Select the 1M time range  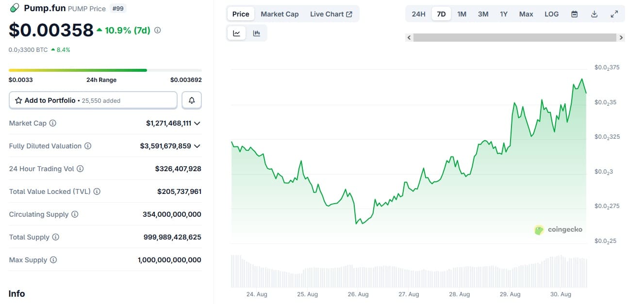click(462, 14)
